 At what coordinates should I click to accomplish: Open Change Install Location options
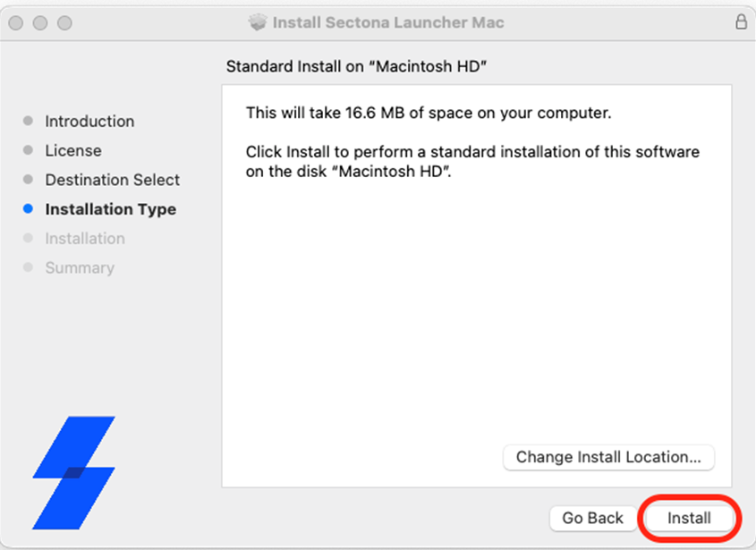coord(608,457)
